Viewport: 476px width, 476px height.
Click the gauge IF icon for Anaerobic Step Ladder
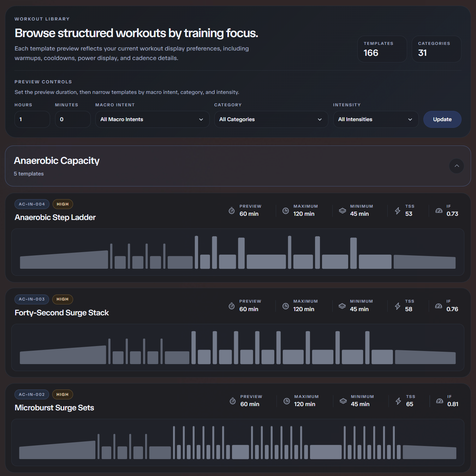(x=439, y=211)
